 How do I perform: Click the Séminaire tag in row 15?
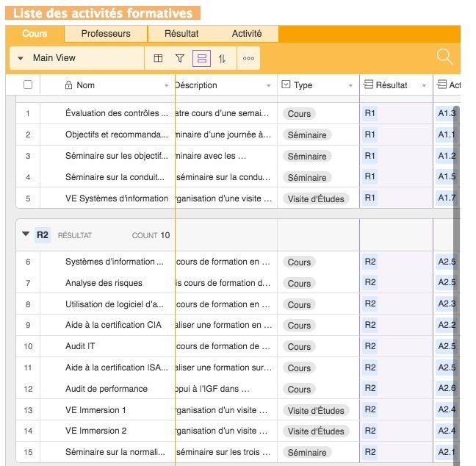point(307,453)
